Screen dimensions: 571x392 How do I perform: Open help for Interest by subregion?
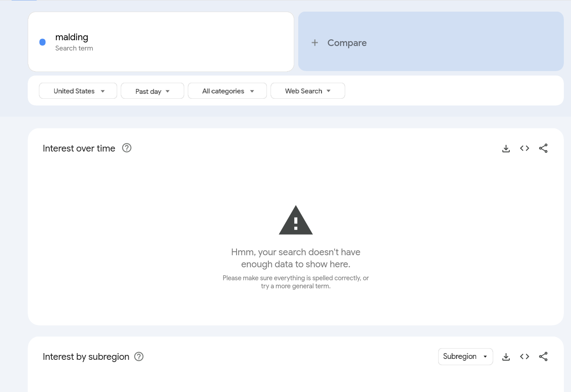[x=139, y=356]
